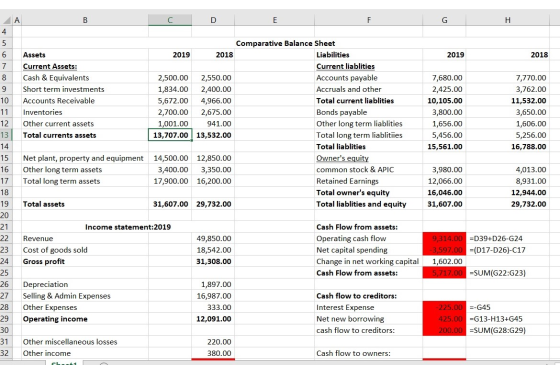
Task: Click Cash flow to owners: label
Action: [353, 353]
